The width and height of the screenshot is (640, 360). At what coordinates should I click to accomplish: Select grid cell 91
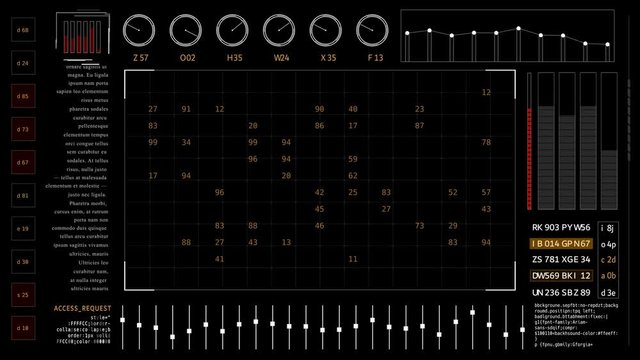pyautogui.click(x=186, y=109)
